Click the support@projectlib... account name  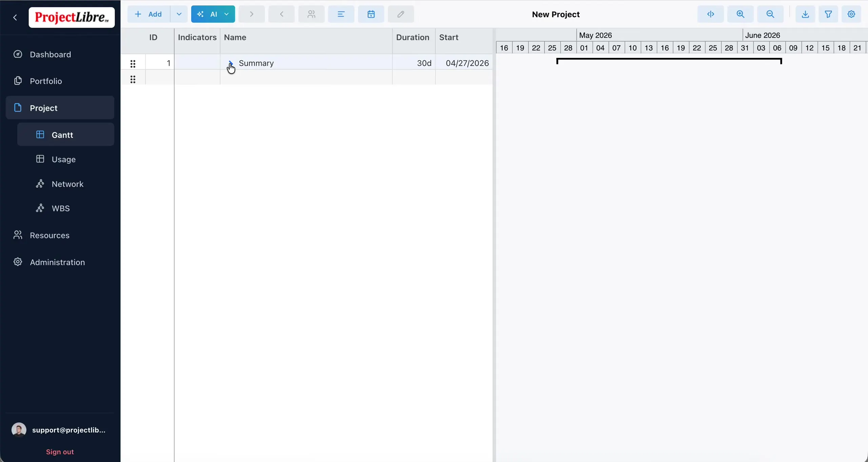point(69,430)
